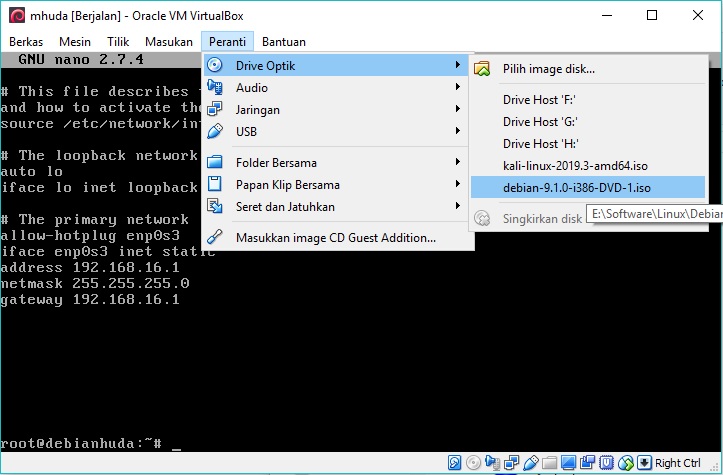Image resolution: width=723 pixels, height=475 pixels.
Task: Mount kali-linux-2019.3-amd64.iso image
Action: coord(588,166)
